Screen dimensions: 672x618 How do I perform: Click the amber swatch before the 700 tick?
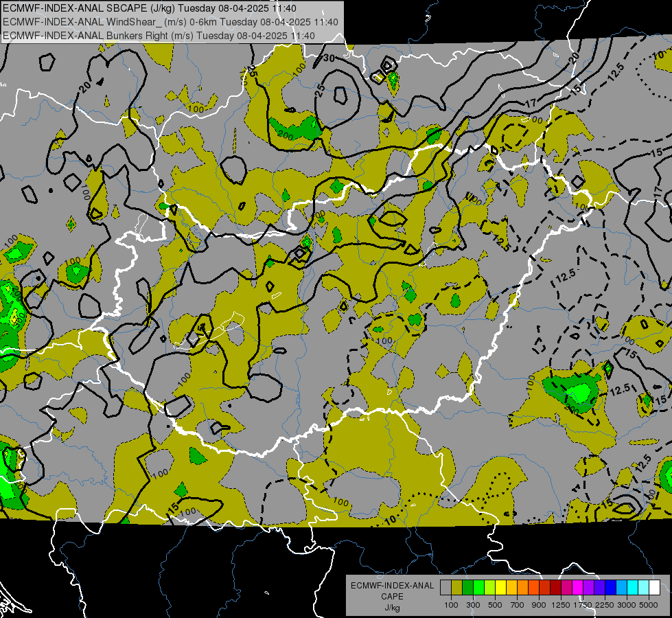[x=511, y=587]
